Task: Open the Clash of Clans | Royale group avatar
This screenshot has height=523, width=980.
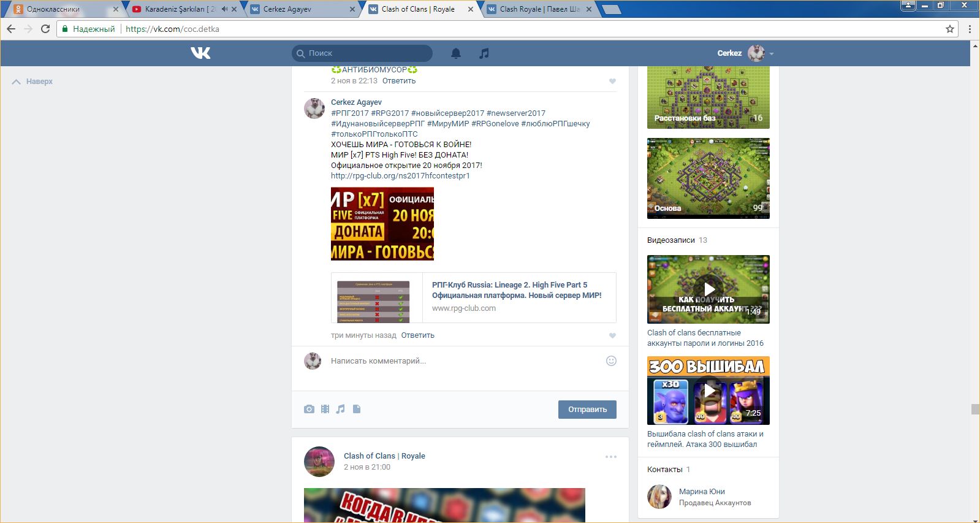Action: pyautogui.click(x=319, y=462)
